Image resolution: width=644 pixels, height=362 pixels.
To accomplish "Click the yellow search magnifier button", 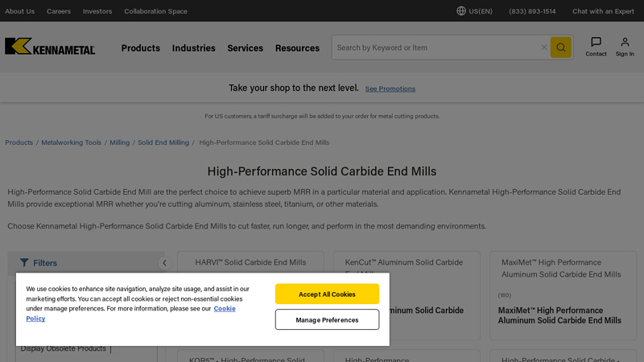I will pyautogui.click(x=560, y=47).
